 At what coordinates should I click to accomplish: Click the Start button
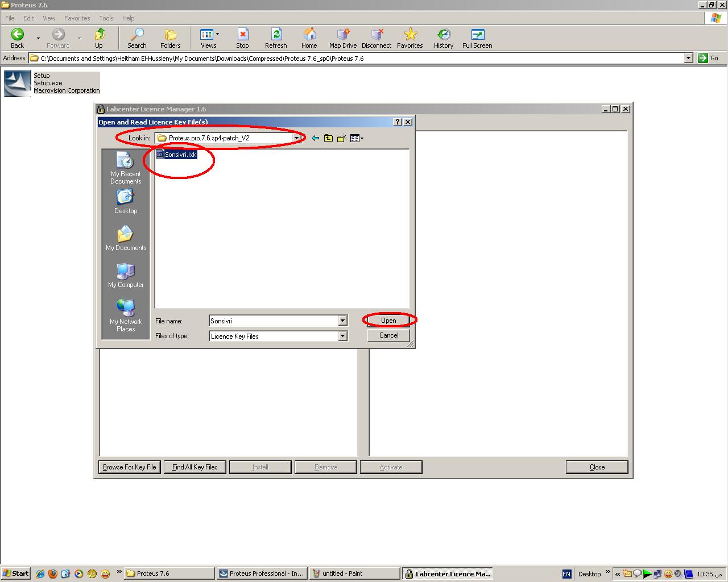pos(15,573)
